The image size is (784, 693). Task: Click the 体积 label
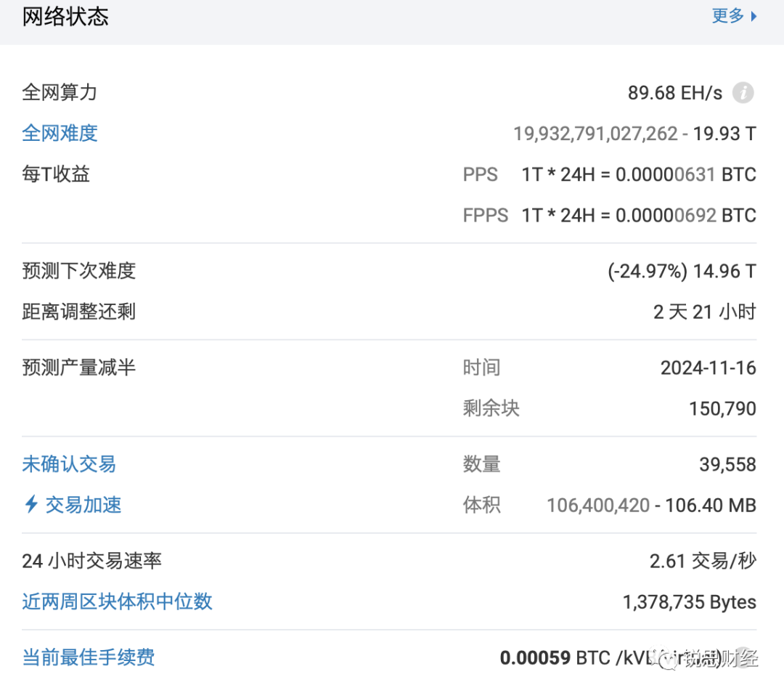[x=481, y=505]
